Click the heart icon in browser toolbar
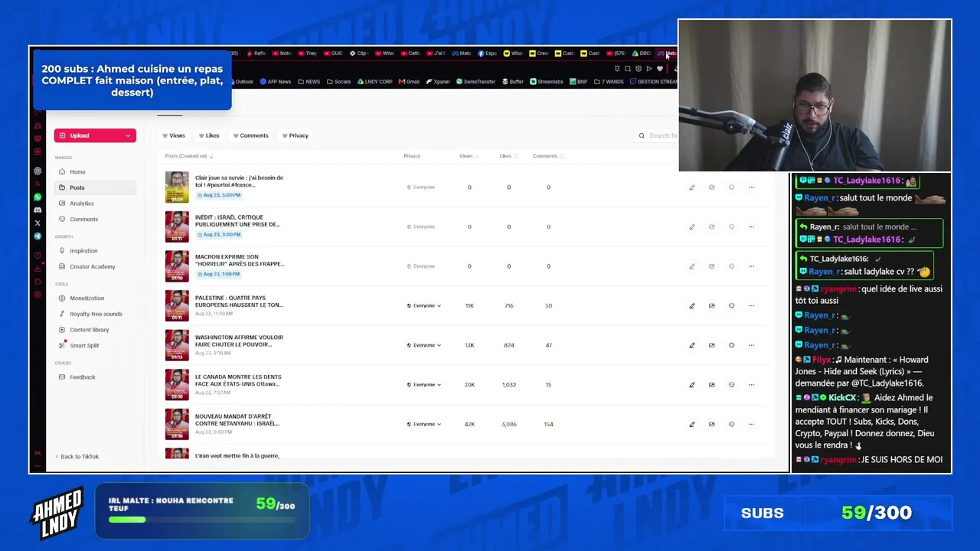The height and width of the screenshot is (551, 980). [x=660, y=69]
